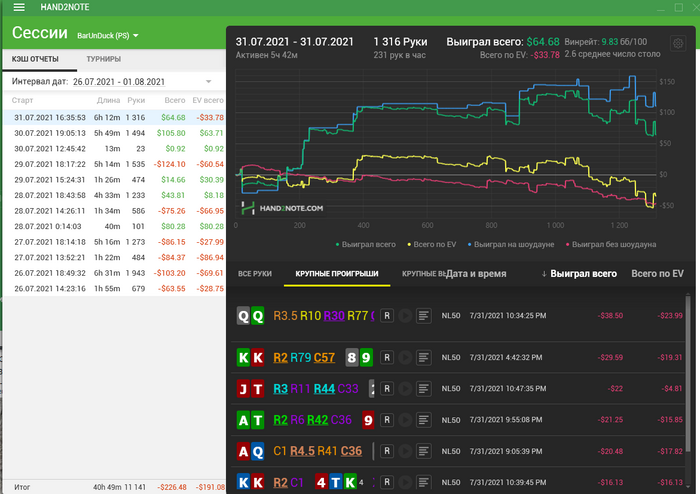Select session 27.07.2021 18:14:18

pos(114,242)
